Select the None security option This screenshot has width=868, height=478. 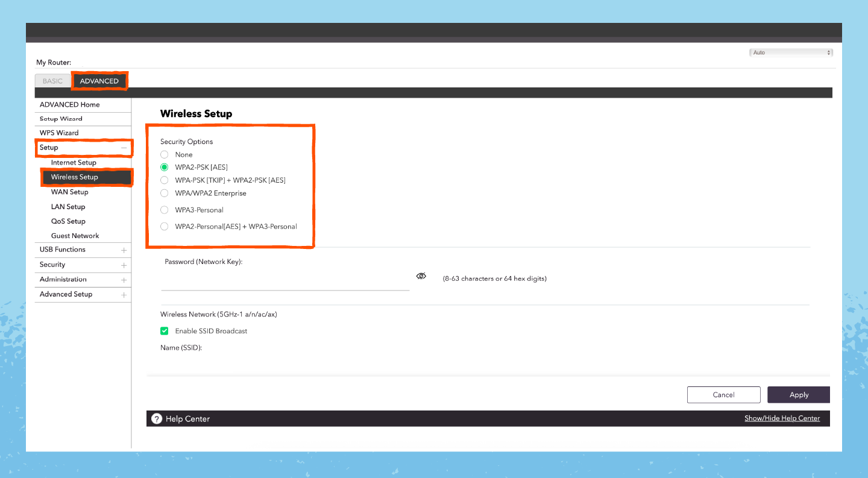[x=165, y=154]
